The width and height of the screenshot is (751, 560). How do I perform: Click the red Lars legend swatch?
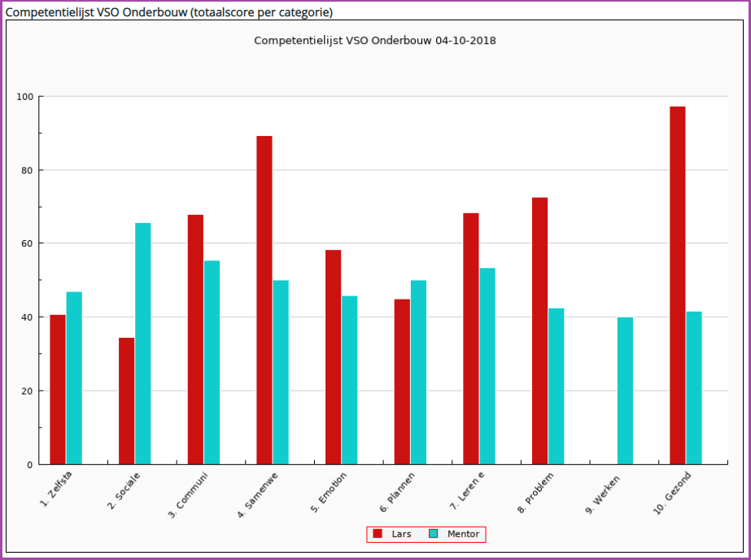(378, 534)
